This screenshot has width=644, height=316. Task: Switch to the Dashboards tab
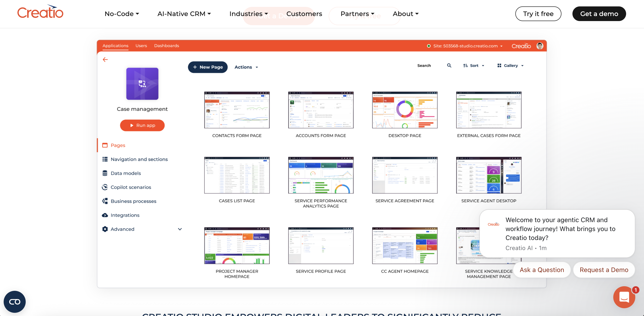[167, 46]
